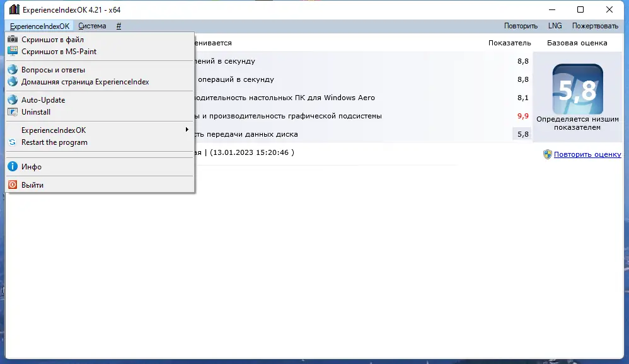Click the ExperienceIndexOK title bar app icon
This screenshot has width=629, height=364.
point(14,9)
